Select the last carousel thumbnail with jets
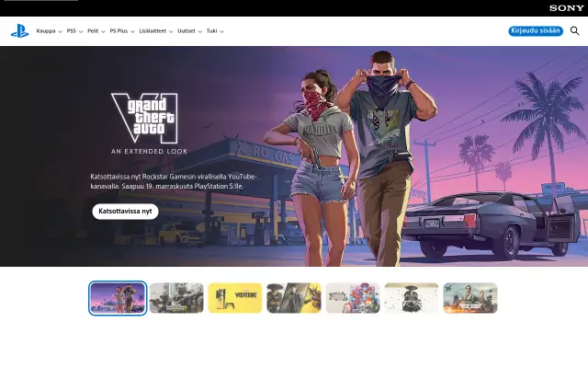The width and height of the screenshot is (588, 368). click(x=470, y=298)
